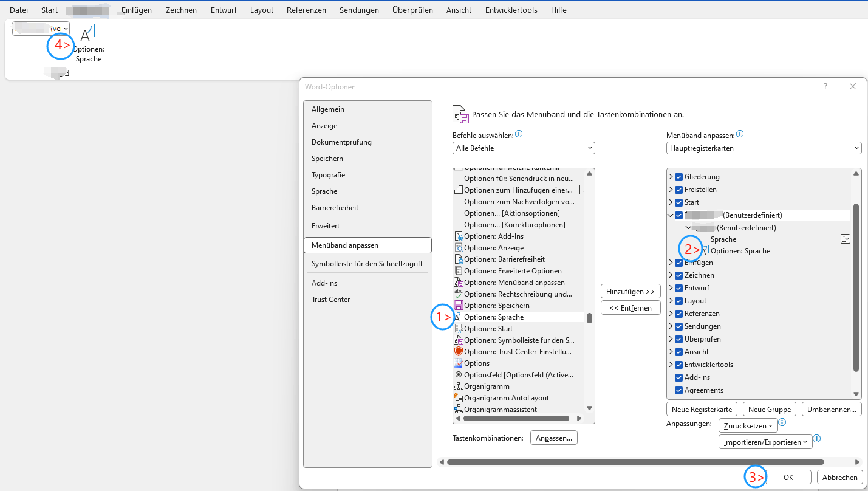Click the ribbon tree vertical scrollbar thumb
Image resolution: width=868 pixels, height=491 pixels.
(856, 287)
